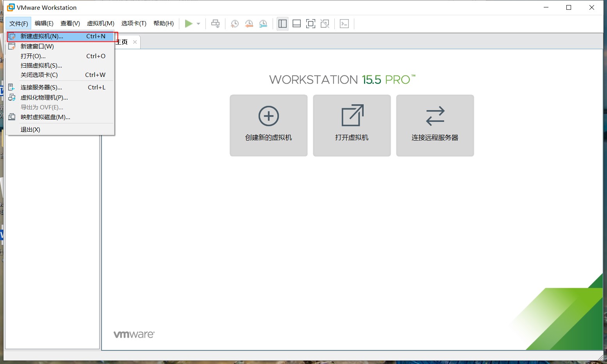Choose 打开(O)... menu entry
The image size is (607, 364).
pos(61,56)
